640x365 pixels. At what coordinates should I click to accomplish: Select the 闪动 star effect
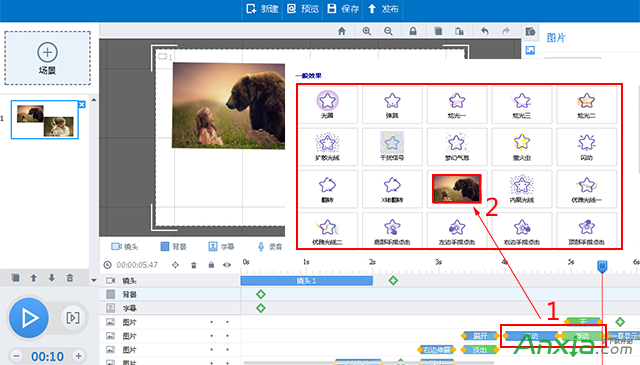(587, 147)
